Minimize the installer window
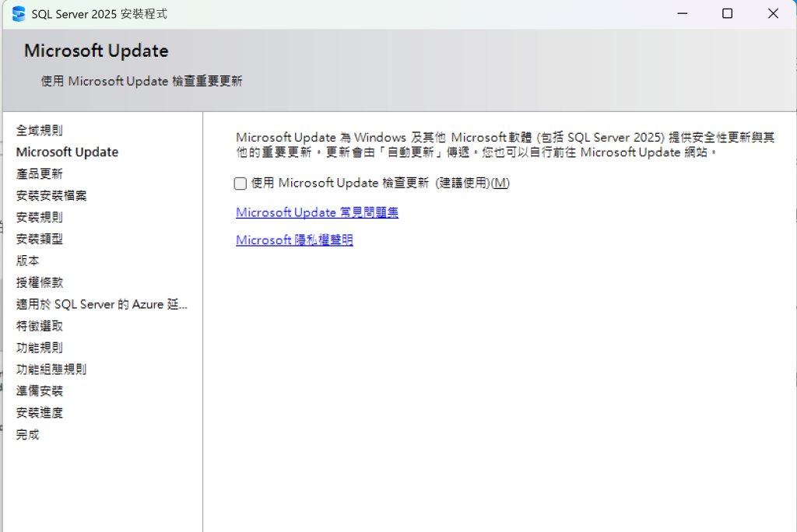 click(683, 14)
